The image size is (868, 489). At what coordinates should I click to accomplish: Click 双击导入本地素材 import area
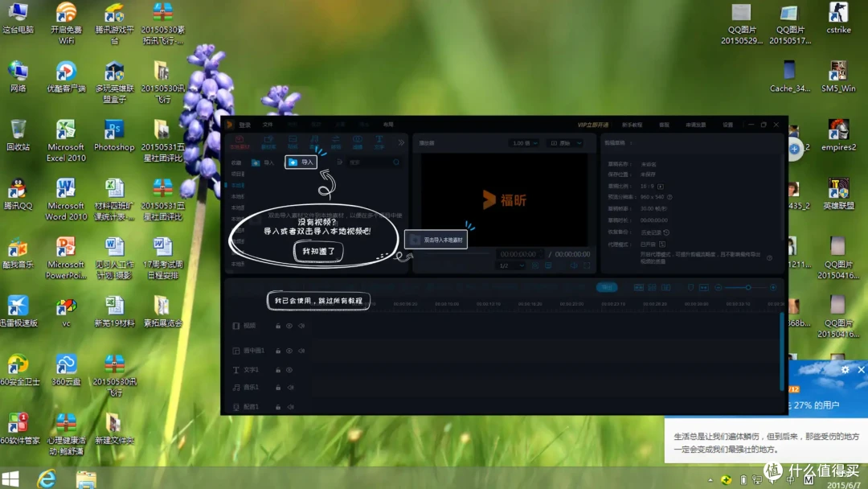(436, 240)
